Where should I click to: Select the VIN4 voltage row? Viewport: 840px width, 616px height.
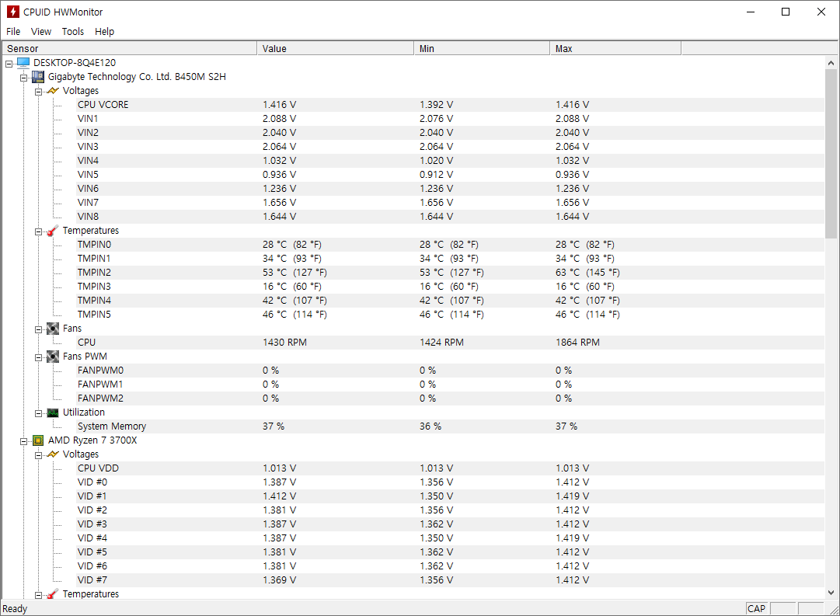click(x=450, y=160)
